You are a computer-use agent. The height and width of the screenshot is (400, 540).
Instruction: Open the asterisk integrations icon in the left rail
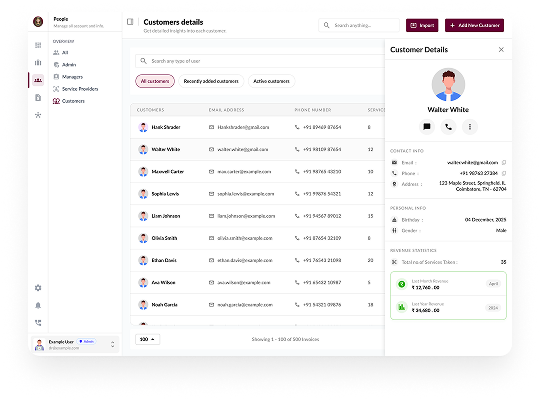pyautogui.click(x=38, y=115)
